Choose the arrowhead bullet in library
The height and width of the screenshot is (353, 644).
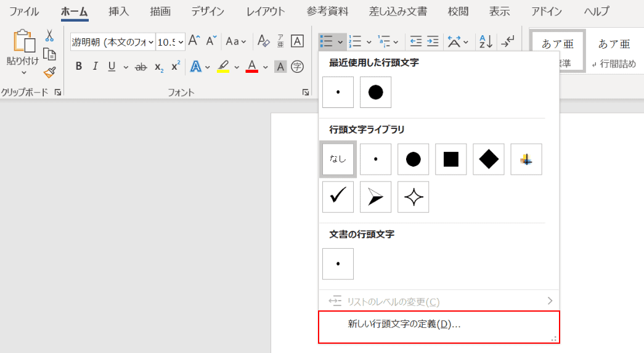coord(375,197)
